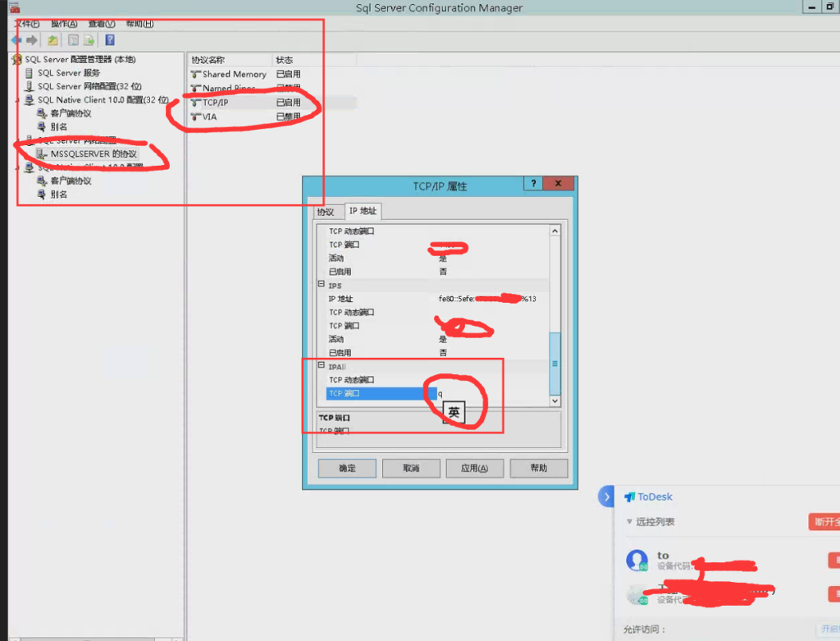The width and height of the screenshot is (840, 641).
Task: Click the 'to' device user avatar
Action: click(637, 560)
